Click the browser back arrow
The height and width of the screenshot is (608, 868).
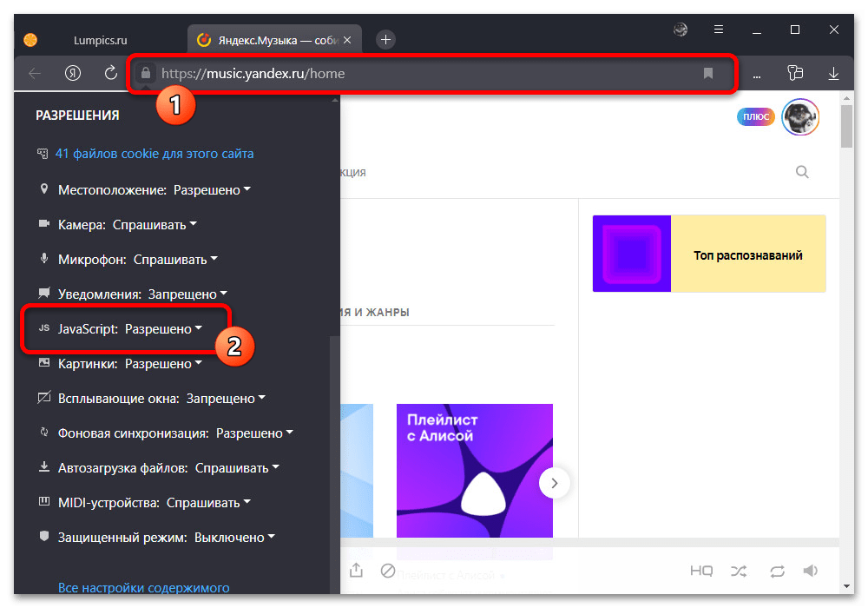click(x=35, y=73)
